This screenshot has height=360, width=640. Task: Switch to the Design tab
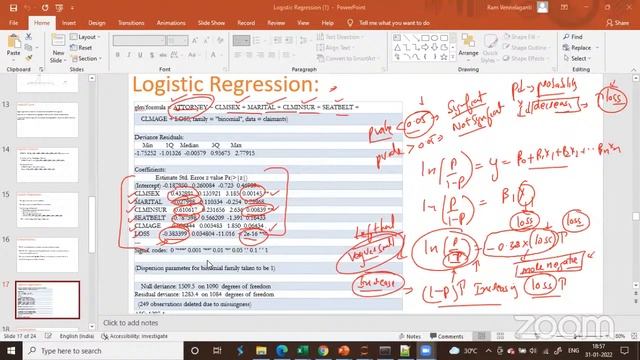click(97, 23)
